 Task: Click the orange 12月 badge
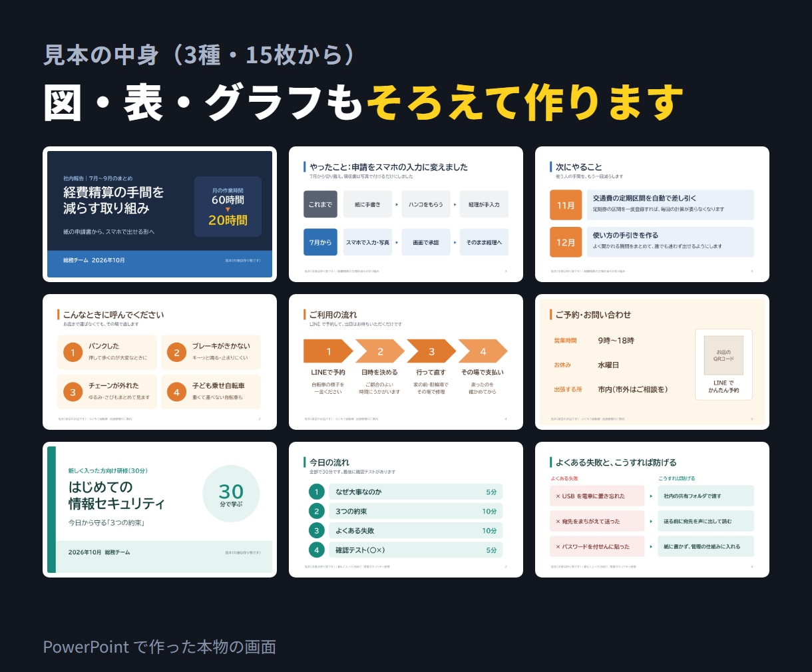point(566,242)
